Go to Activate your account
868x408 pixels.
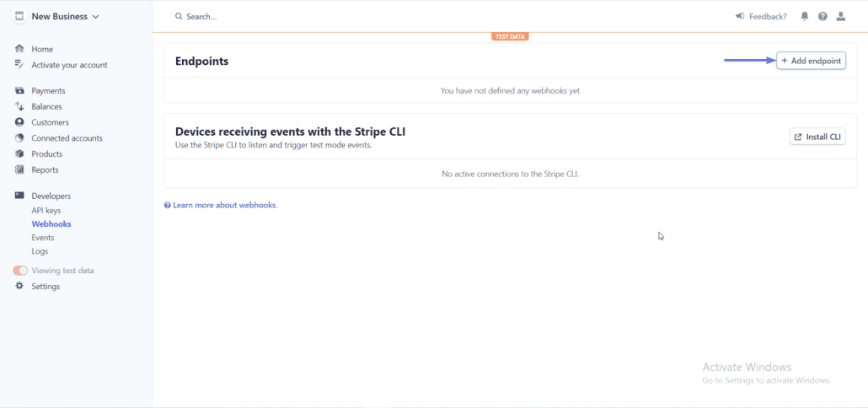click(x=69, y=65)
